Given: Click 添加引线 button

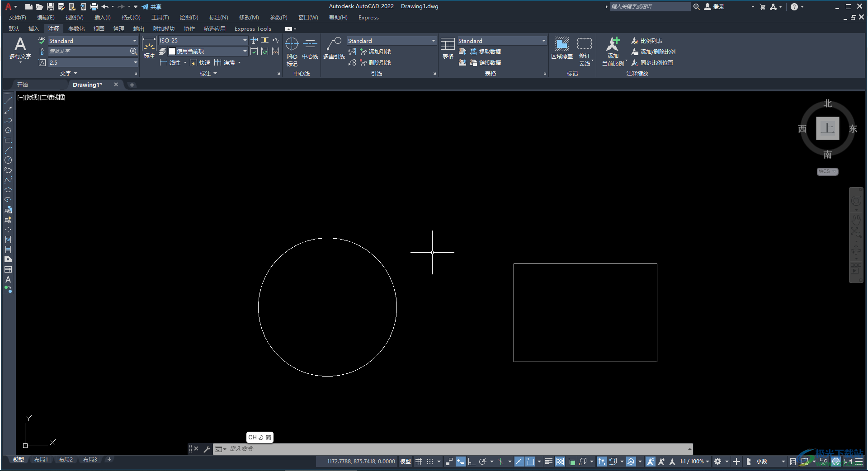Looking at the screenshot, I should [375, 52].
